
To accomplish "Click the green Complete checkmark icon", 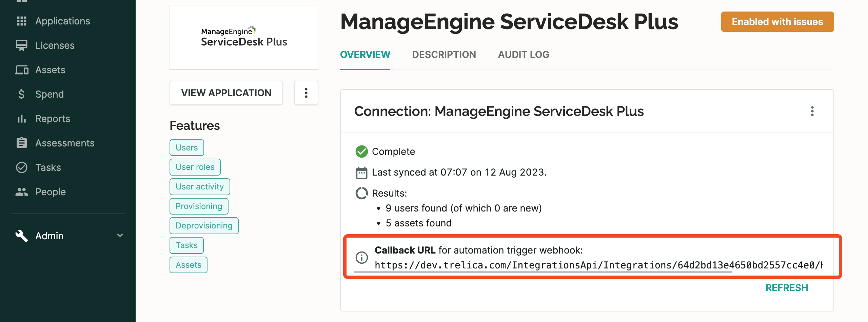I will tap(361, 152).
